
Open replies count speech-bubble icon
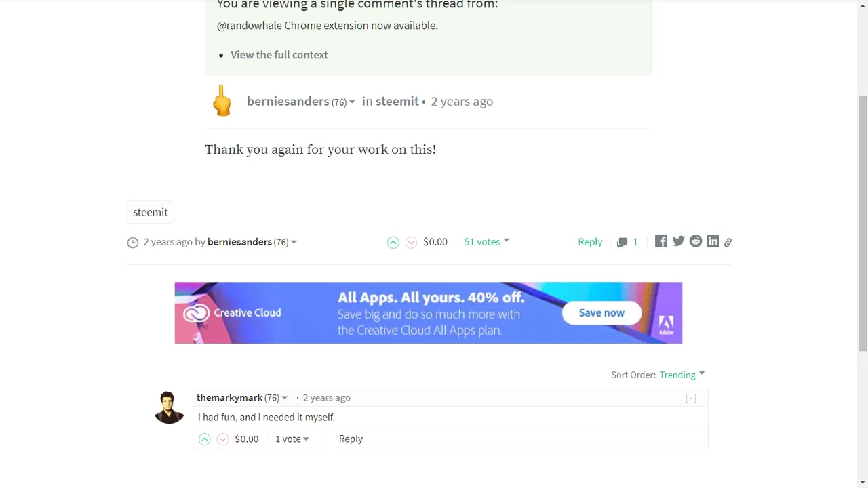coord(622,242)
